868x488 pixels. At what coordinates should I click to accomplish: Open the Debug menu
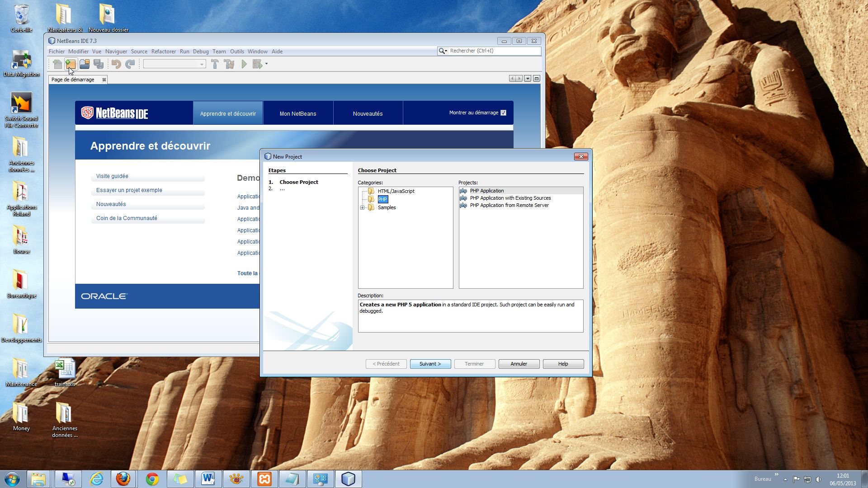(201, 52)
